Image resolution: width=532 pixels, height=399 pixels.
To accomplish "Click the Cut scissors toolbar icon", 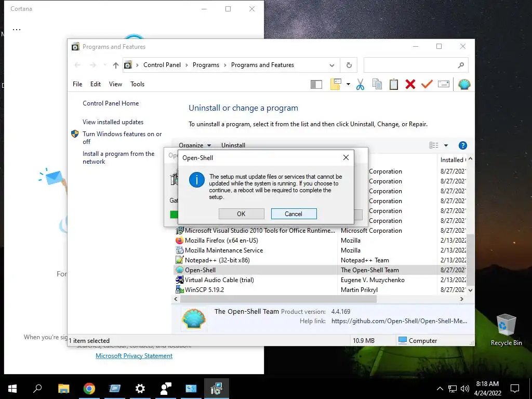I will tap(361, 84).
